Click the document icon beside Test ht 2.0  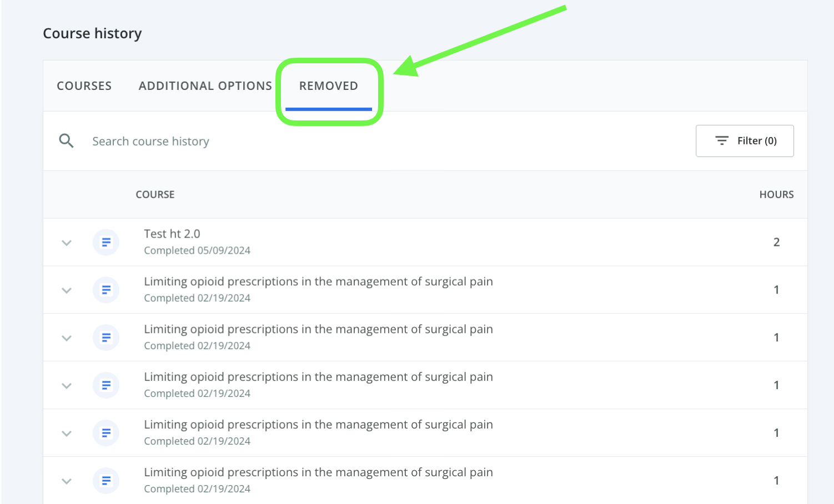pos(106,243)
